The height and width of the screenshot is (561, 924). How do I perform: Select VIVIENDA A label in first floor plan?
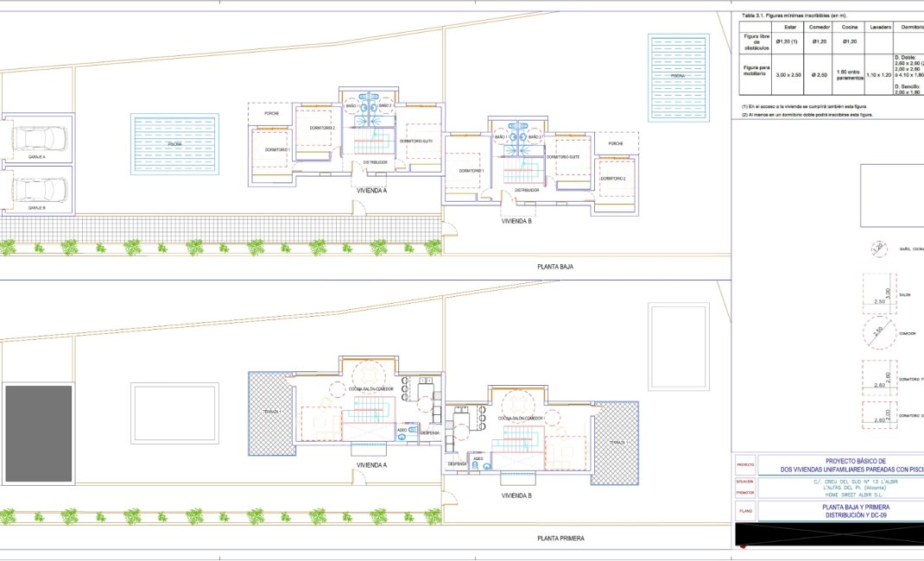pos(372,465)
